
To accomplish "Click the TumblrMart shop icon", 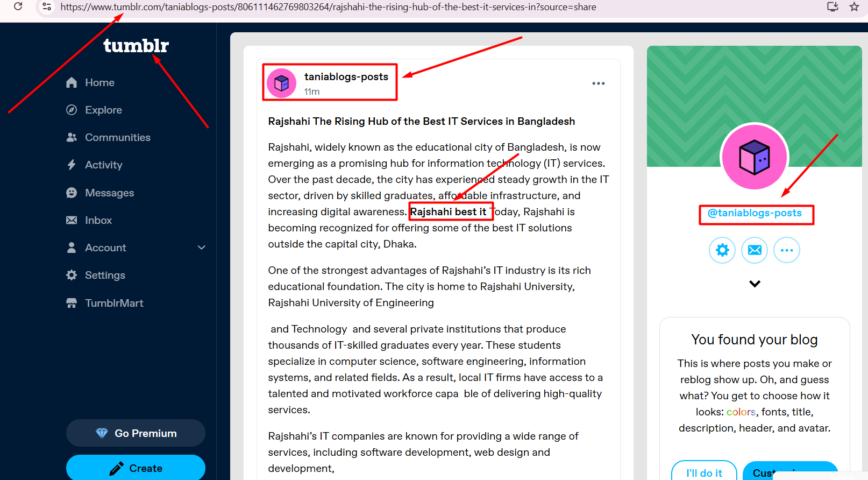I will [x=72, y=303].
